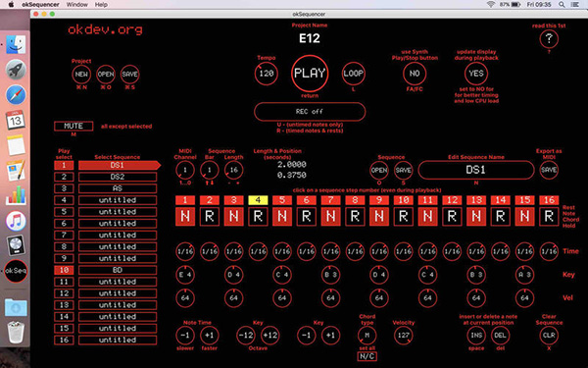Toggle the LOOP circle button

coord(353,74)
